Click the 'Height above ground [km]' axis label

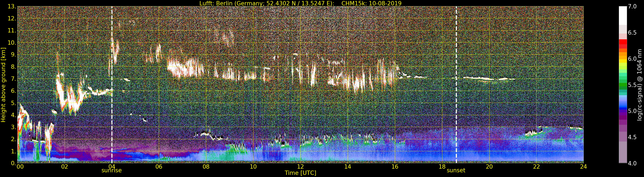(3, 85)
